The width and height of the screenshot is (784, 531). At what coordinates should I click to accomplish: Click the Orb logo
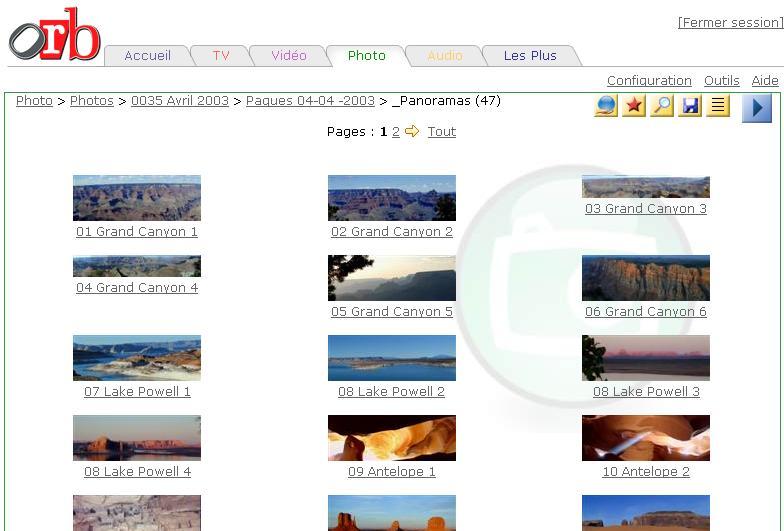pos(55,34)
